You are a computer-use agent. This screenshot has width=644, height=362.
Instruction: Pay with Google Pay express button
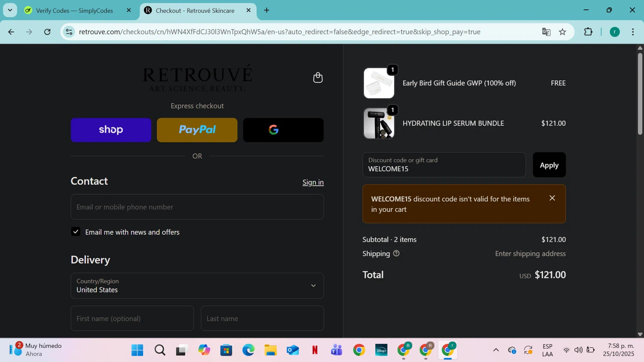tap(283, 130)
